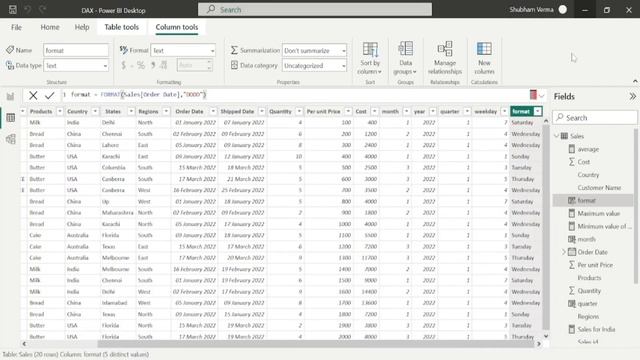640x360 pixels.
Task: Apply currency format dollar icon
Action: pyautogui.click(x=123, y=65)
